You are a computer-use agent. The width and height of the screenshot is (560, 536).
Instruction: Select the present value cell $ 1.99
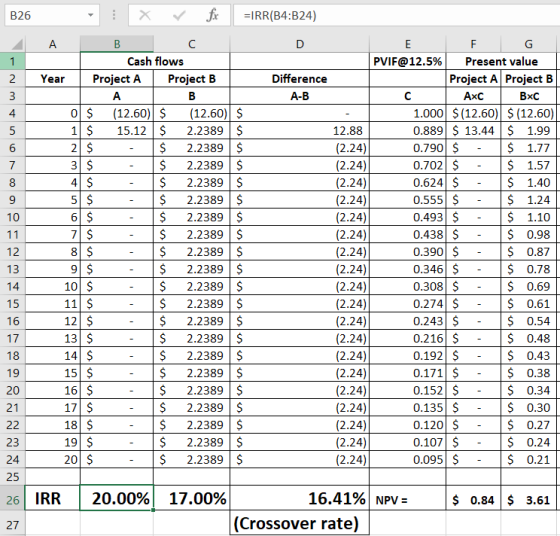(529, 131)
